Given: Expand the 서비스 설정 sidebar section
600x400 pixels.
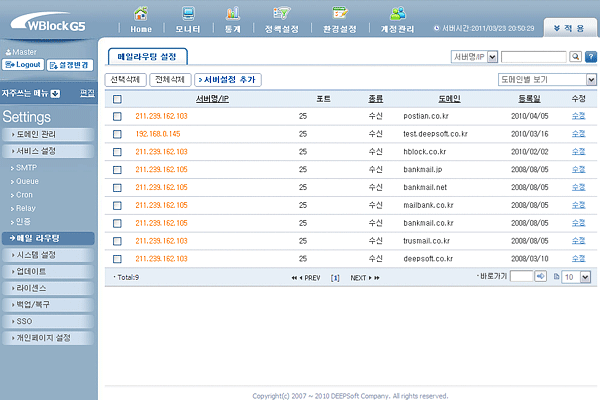Looking at the screenshot, I should (48, 151).
